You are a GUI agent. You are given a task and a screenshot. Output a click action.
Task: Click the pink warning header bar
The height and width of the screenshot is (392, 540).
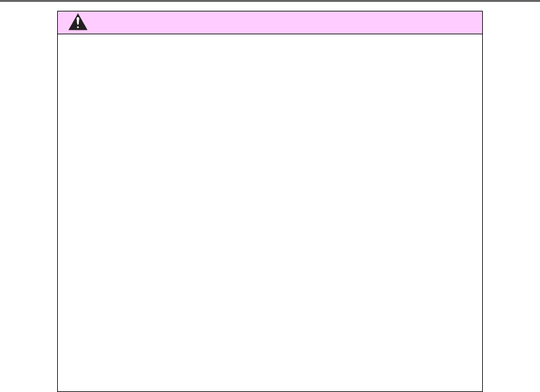tap(269, 22)
